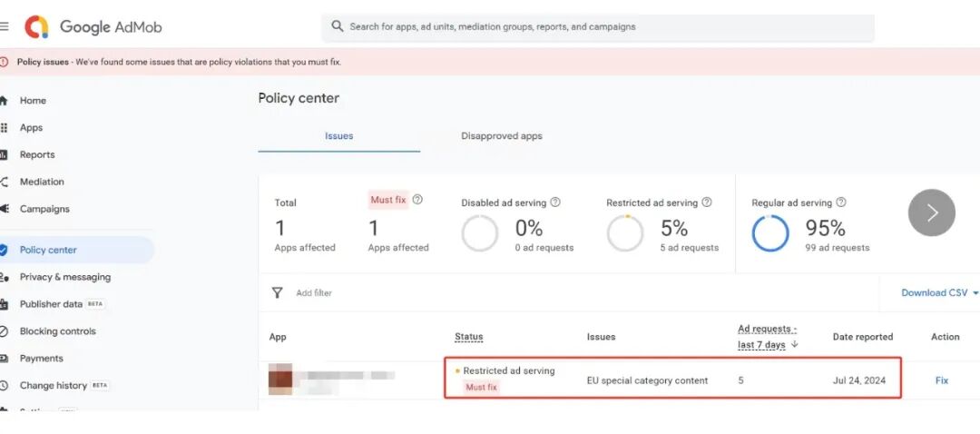Image resolution: width=980 pixels, height=434 pixels.
Task: Click the search magnifier icon
Action: [x=338, y=26]
